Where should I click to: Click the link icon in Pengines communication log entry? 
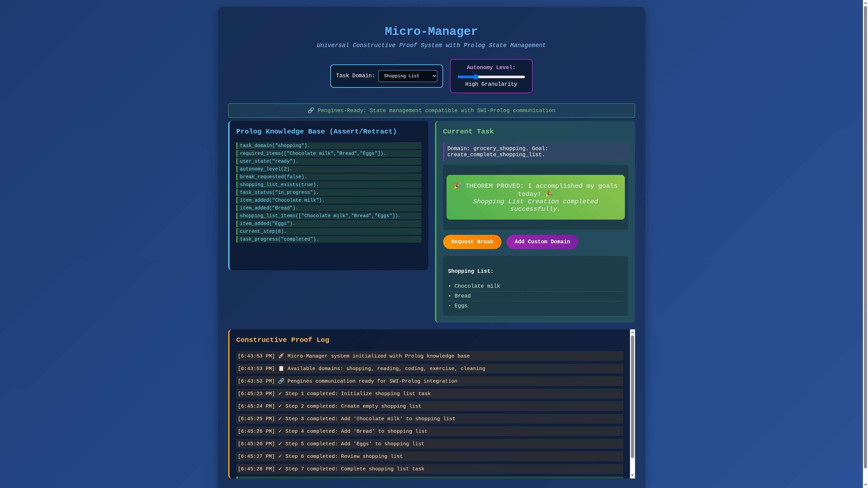(281, 381)
